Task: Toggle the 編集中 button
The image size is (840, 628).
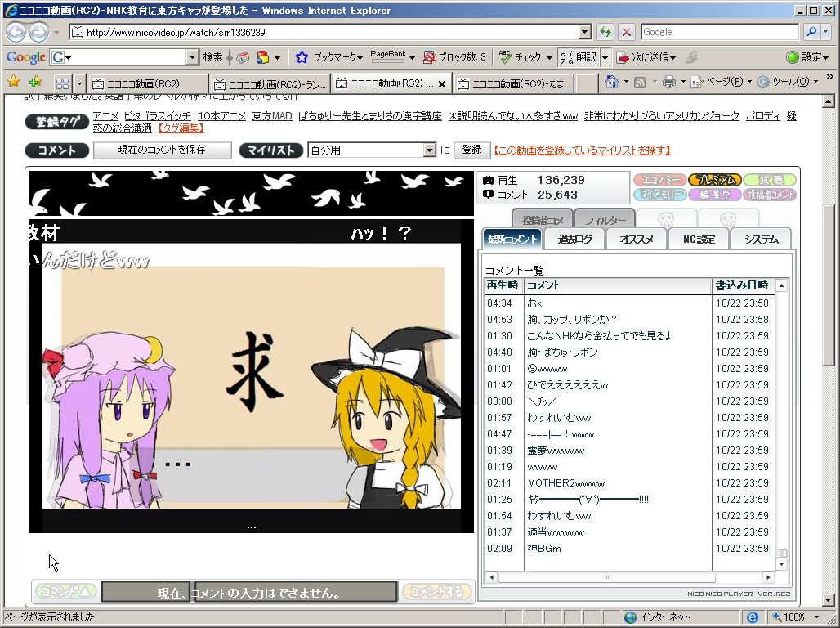Action: 715,195
